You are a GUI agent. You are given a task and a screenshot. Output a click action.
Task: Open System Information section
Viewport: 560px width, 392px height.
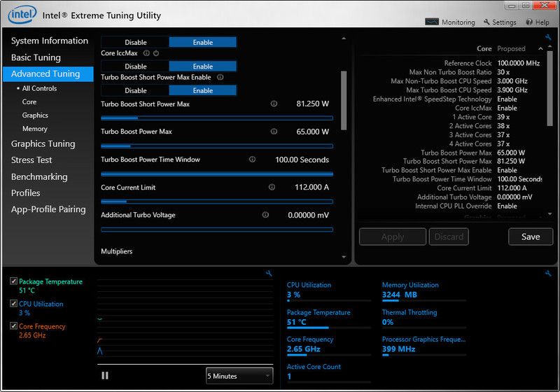(50, 41)
